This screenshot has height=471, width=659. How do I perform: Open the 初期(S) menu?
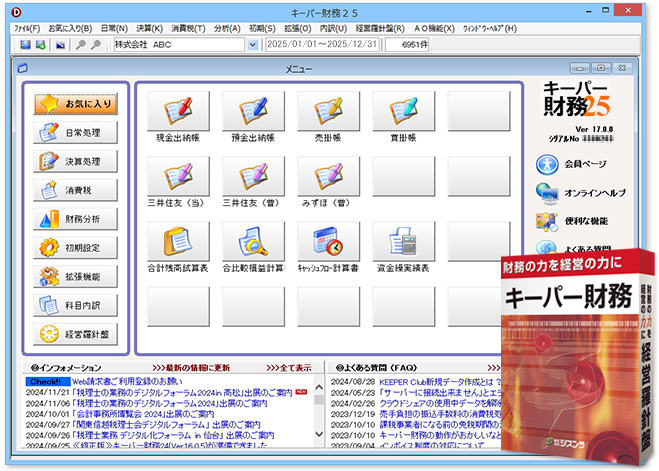262,29
